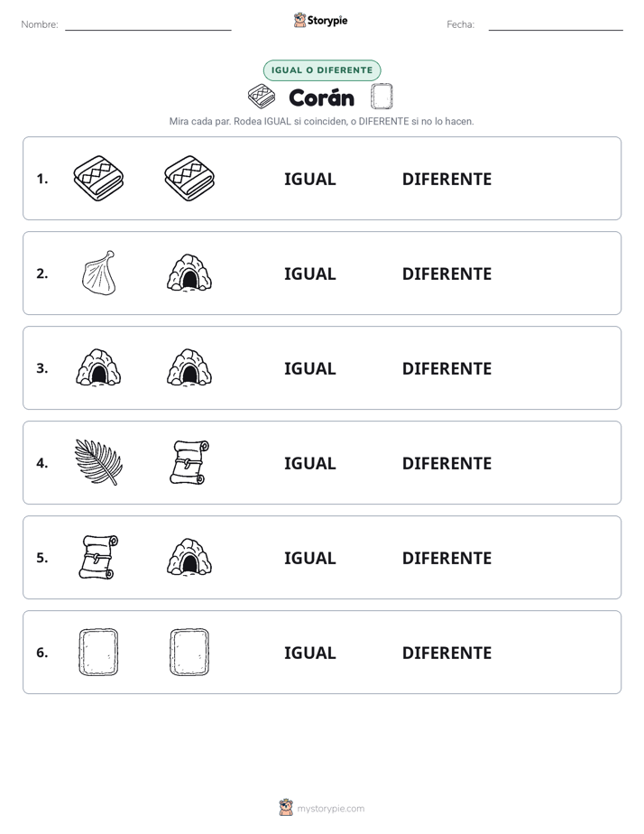Select the palm leaf icon in row 4
The width and height of the screenshot is (644, 834).
99,462
